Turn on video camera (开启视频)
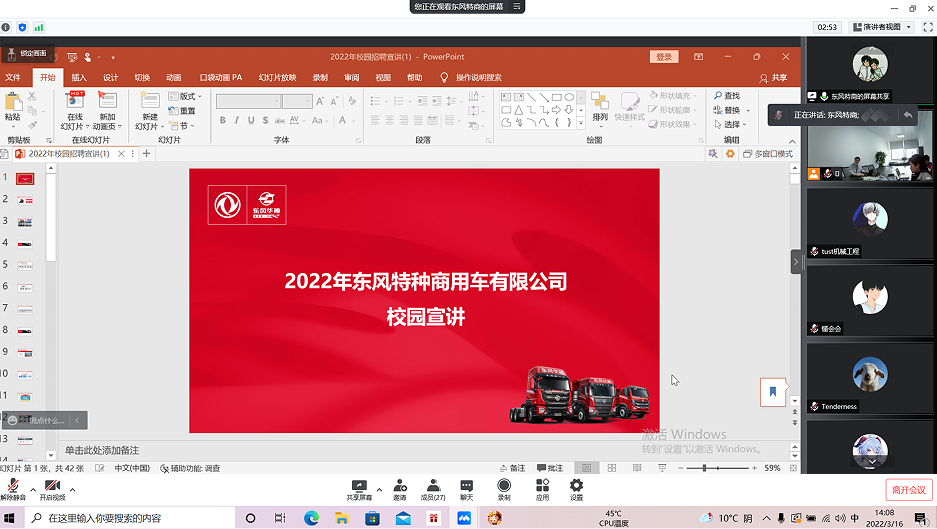This screenshot has width=937, height=529. click(x=51, y=486)
